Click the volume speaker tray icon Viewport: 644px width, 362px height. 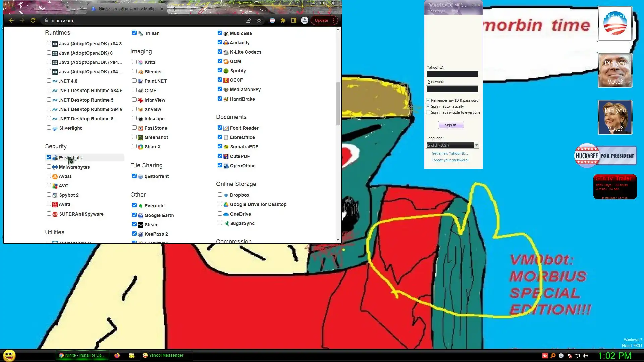pyautogui.click(x=585, y=356)
